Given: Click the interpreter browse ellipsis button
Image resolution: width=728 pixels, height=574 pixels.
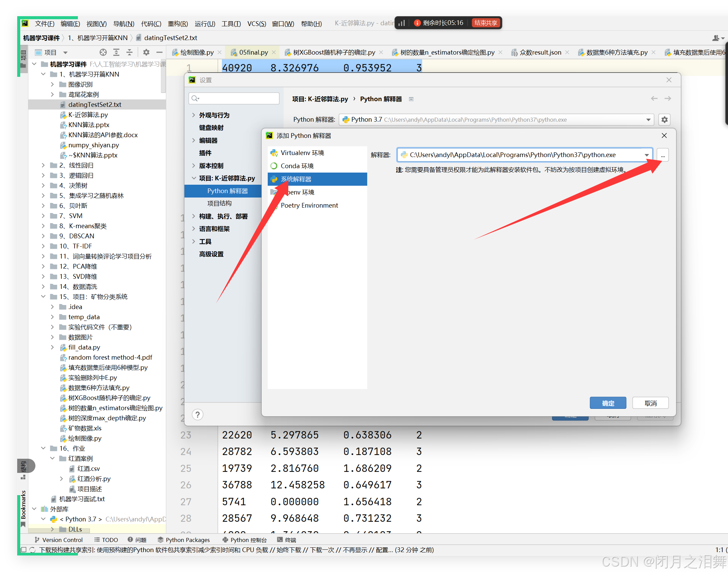Looking at the screenshot, I should [x=663, y=155].
